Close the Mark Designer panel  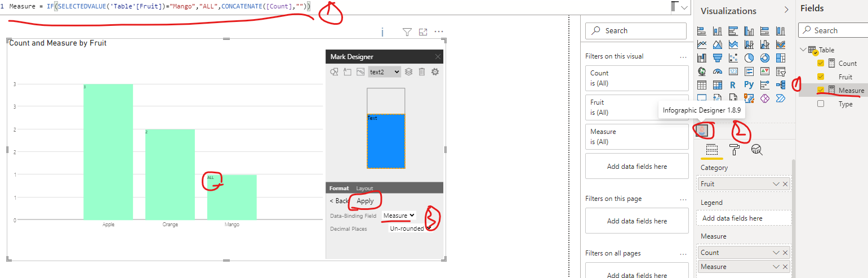point(438,57)
